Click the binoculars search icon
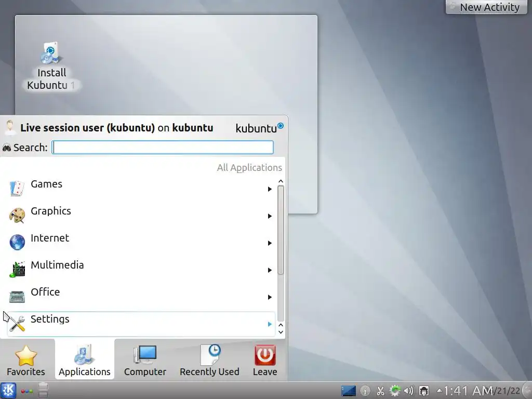Viewport: 532px width, 399px height. [6, 148]
